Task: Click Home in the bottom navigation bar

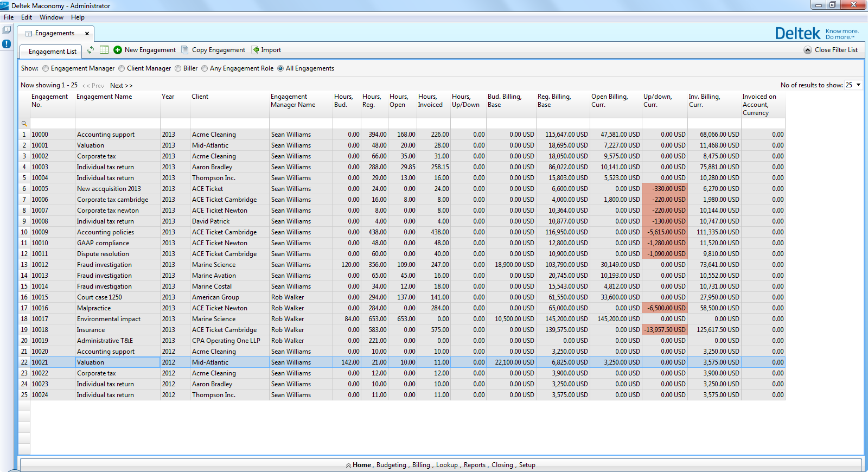Action: pos(362,465)
